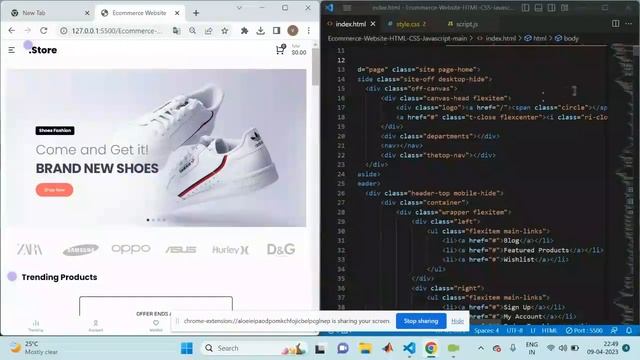Toggle Chrome side panel icon
The image size is (640, 360).
[x=276, y=31]
